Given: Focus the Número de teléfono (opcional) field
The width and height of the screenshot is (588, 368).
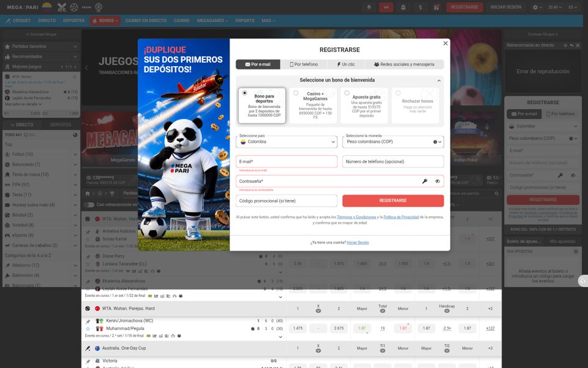Looking at the screenshot, I should [x=393, y=161].
